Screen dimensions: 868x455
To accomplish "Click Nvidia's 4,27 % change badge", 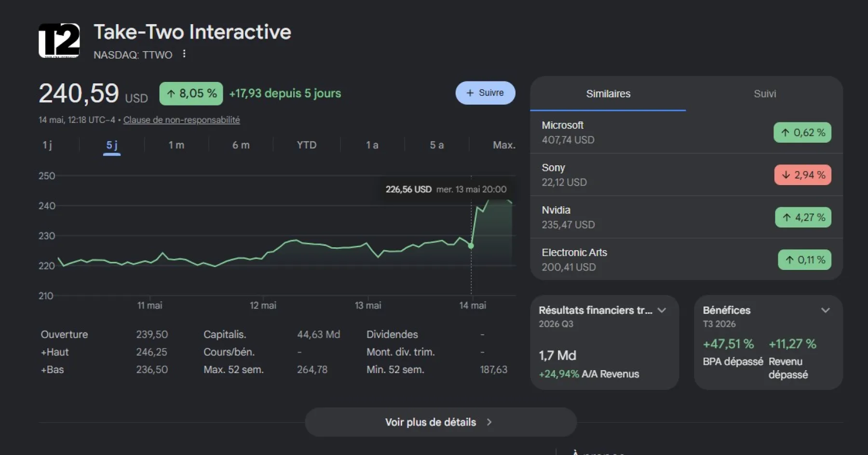I will pyautogui.click(x=803, y=217).
